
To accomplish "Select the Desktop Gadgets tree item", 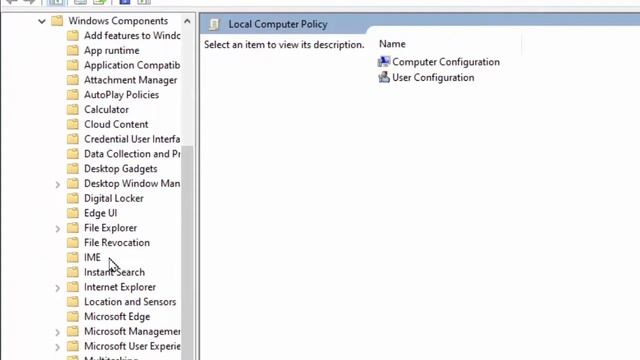I will click(x=120, y=169).
